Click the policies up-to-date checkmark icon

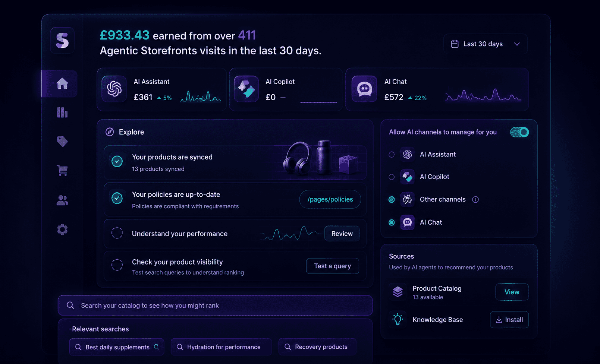[x=117, y=198]
